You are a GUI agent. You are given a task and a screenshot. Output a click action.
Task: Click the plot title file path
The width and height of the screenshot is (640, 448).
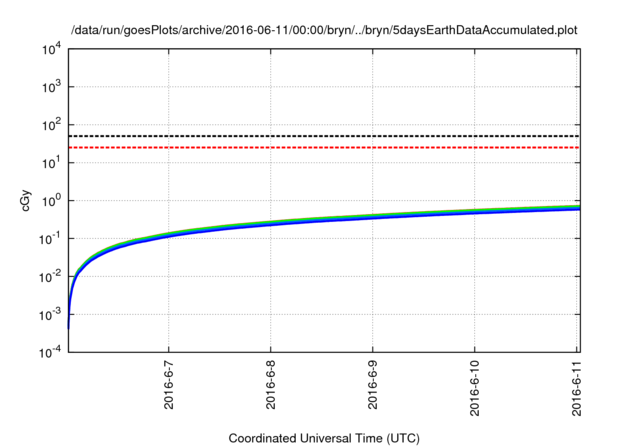pyautogui.click(x=324, y=31)
